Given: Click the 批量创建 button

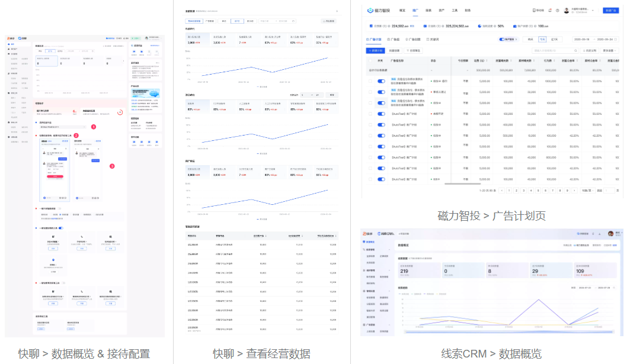Looking at the screenshot, I should [x=395, y=50].
